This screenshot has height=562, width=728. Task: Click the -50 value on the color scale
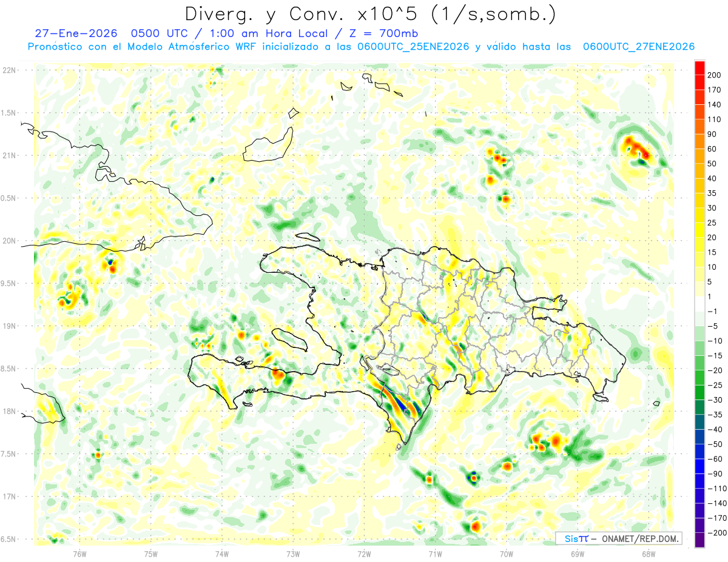[x=715, y=444]
